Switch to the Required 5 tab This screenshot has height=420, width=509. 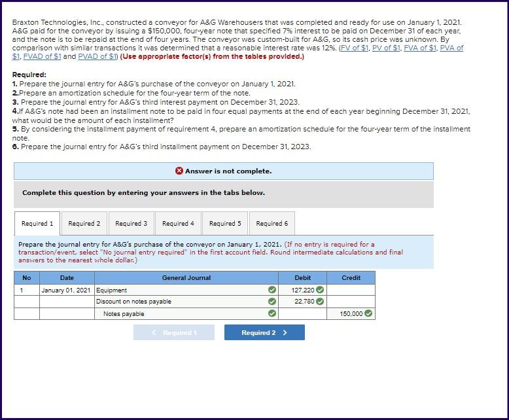pyautogui.click(x=225, y=223)
